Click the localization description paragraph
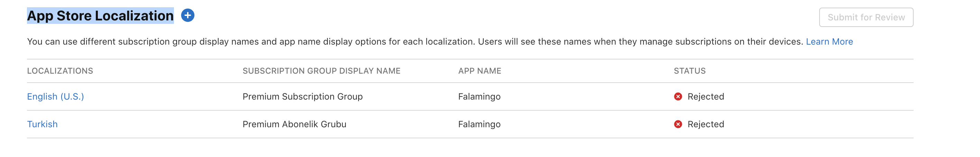The width and height of the screenshot is (980, 157). (x=416, y=41)
